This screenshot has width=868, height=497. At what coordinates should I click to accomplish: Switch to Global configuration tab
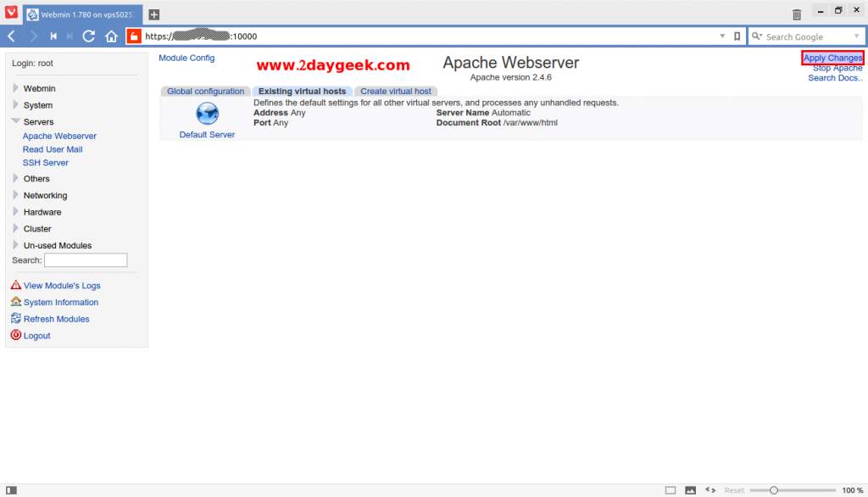click(205, 91)
